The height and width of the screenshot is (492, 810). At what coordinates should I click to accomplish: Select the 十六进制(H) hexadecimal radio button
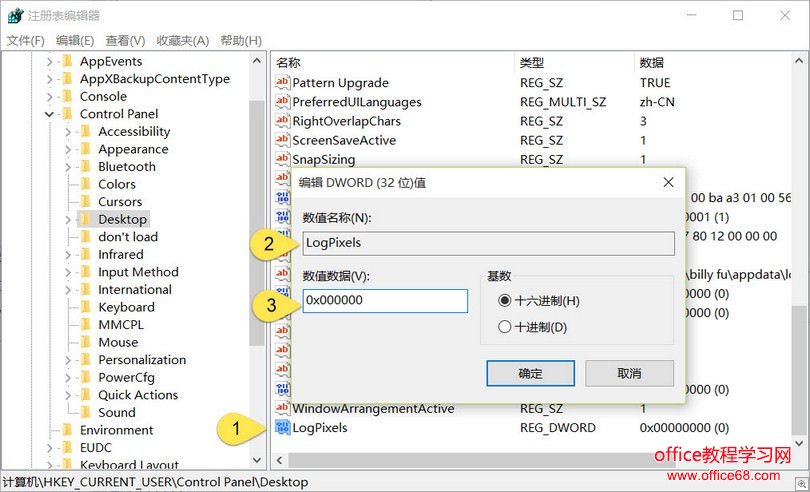pos(505,300)
